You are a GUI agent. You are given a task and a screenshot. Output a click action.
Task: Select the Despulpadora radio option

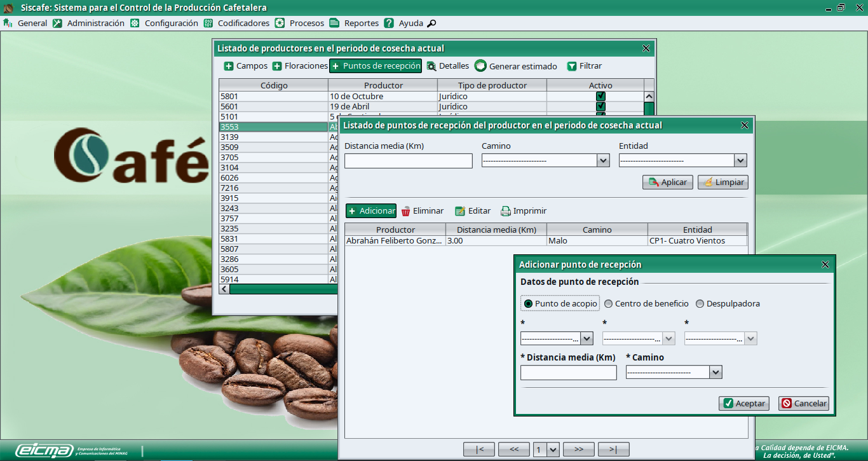point(700,304)
